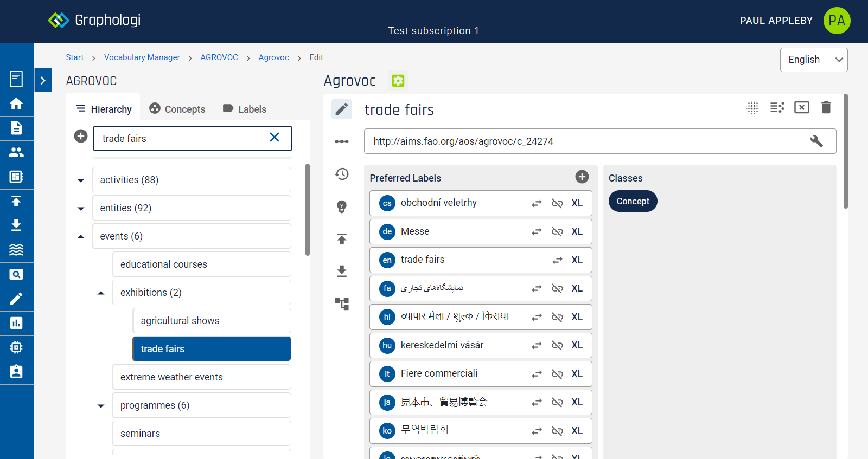The width and height of the screenshot is (868, 459).
Task: Open the hierarchy tree icon in concept panel
Action: (x=342, y=304)
